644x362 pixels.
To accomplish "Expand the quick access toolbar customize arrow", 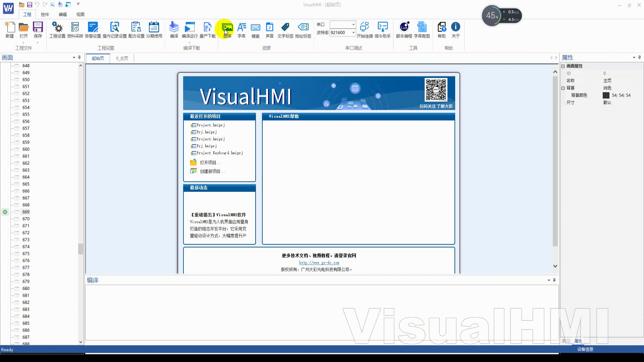I will tap(78, 4).
